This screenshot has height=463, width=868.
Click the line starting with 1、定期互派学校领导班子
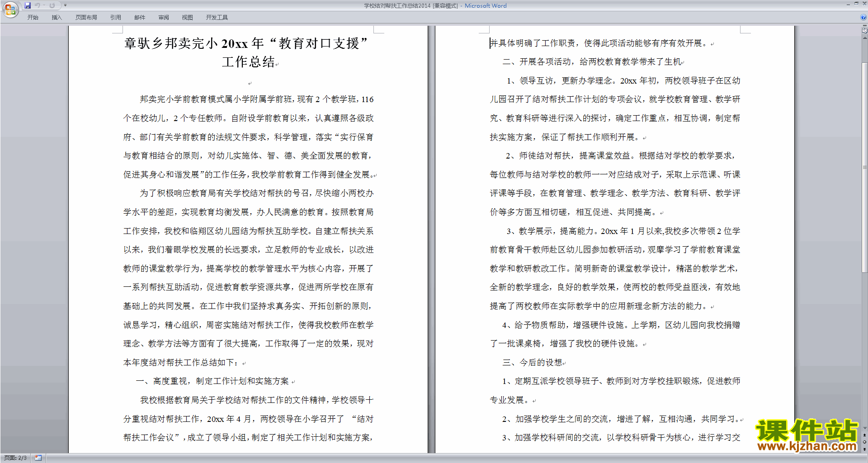click(x=621, y=381)
